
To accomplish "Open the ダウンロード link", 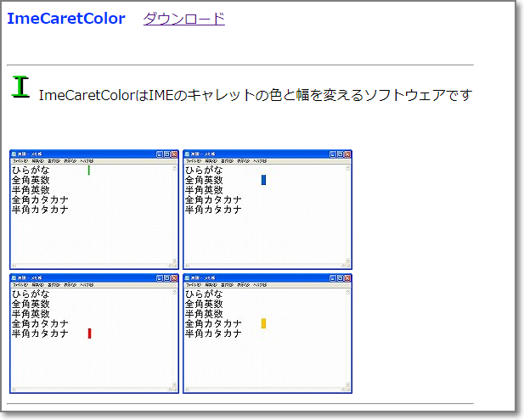I will 183,19.
